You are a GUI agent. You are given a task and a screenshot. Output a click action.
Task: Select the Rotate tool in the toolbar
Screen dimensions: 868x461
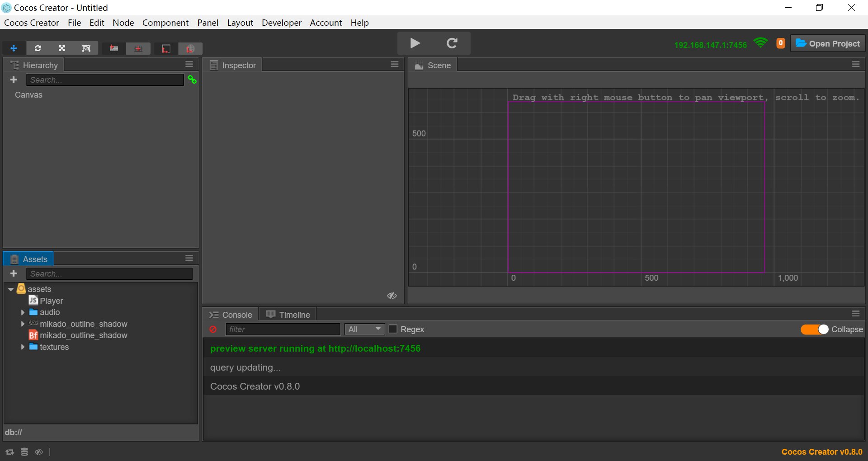tap(38, 48)
